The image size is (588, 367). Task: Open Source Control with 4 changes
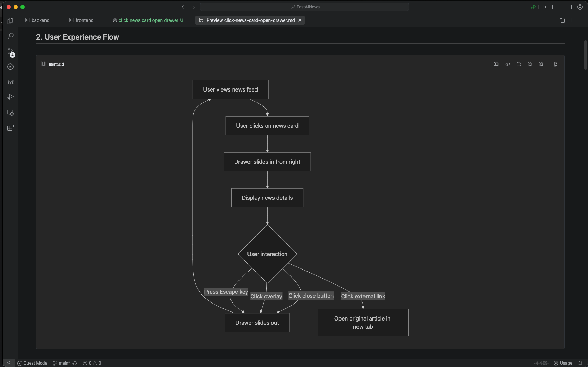pyautogui.click(x=10, y=52)
